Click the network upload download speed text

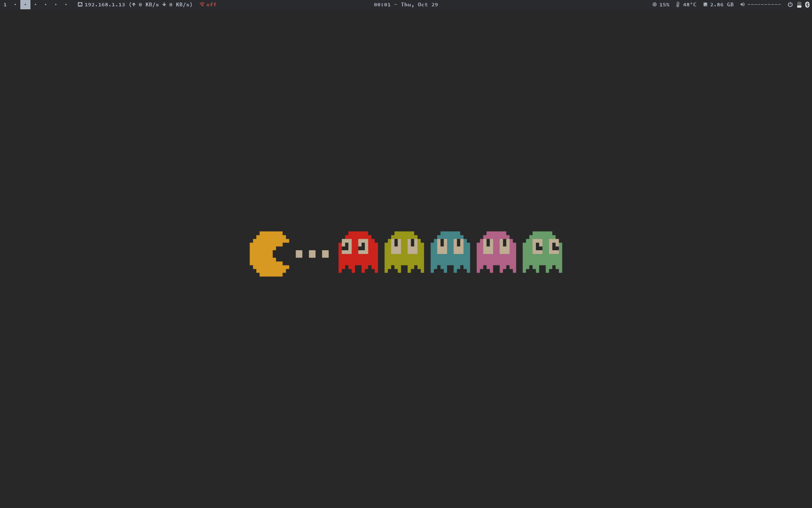pyautogui.click(x=161, y=5)
